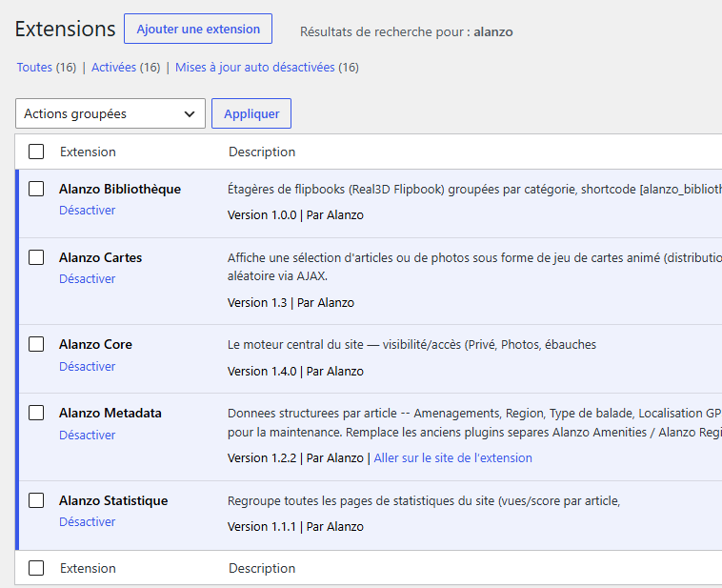
Task: Select the Alanzo Core checkbox
Action: 36,344
